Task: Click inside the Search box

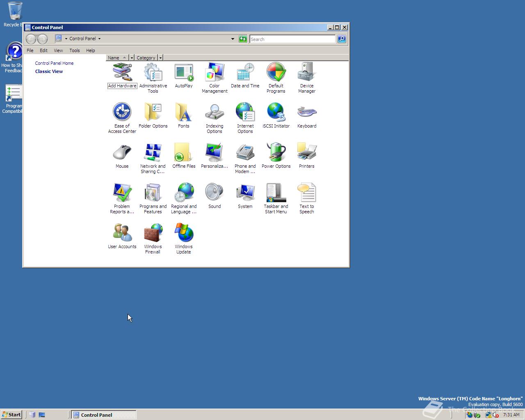Action: (x=292, y=39)
